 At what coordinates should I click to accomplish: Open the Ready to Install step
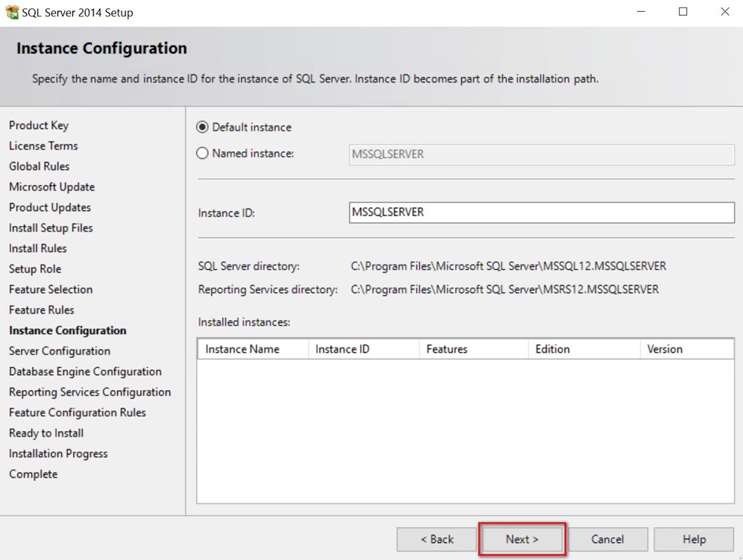tap(46, 433)
